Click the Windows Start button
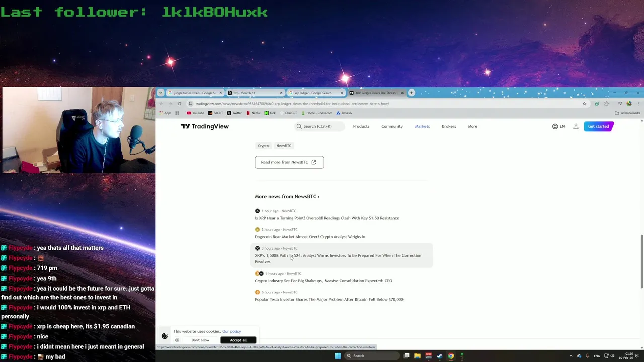The height and width of the screenshot is (362, 644). tap(338, 356)
